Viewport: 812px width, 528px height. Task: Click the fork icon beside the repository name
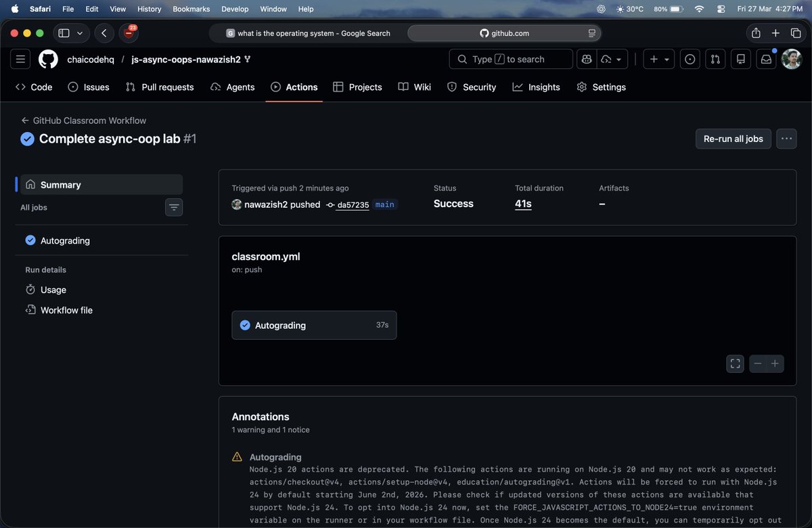pyautogui.click(x=248, y=60)
